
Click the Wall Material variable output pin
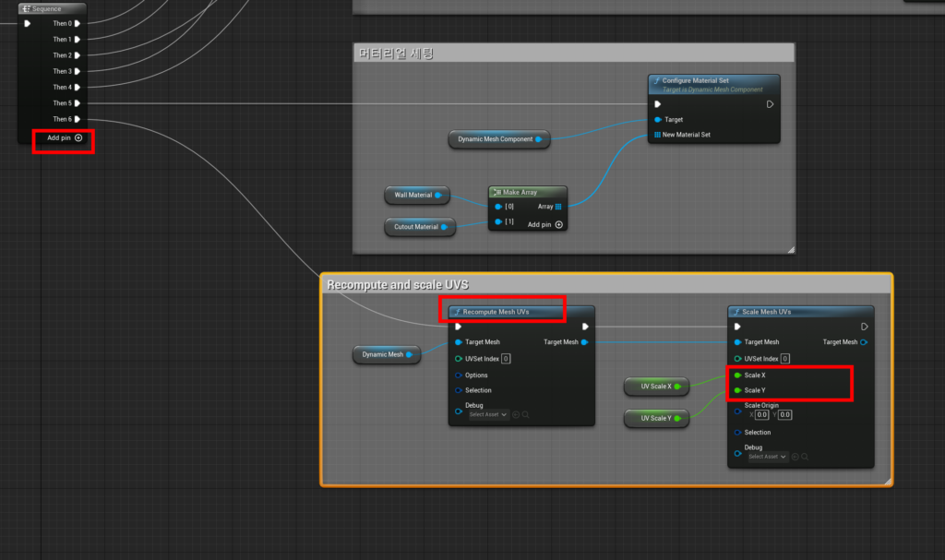point(437,196)
